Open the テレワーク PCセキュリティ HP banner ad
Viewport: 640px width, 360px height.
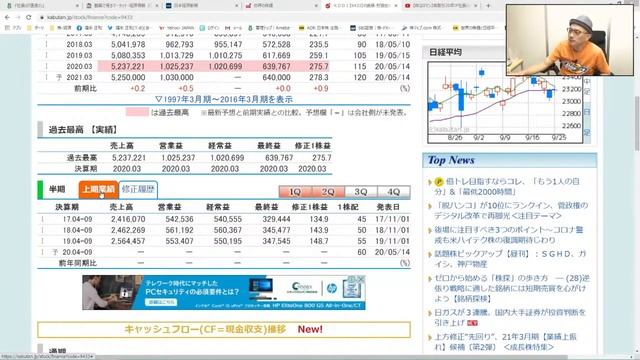tap(224, 292)
